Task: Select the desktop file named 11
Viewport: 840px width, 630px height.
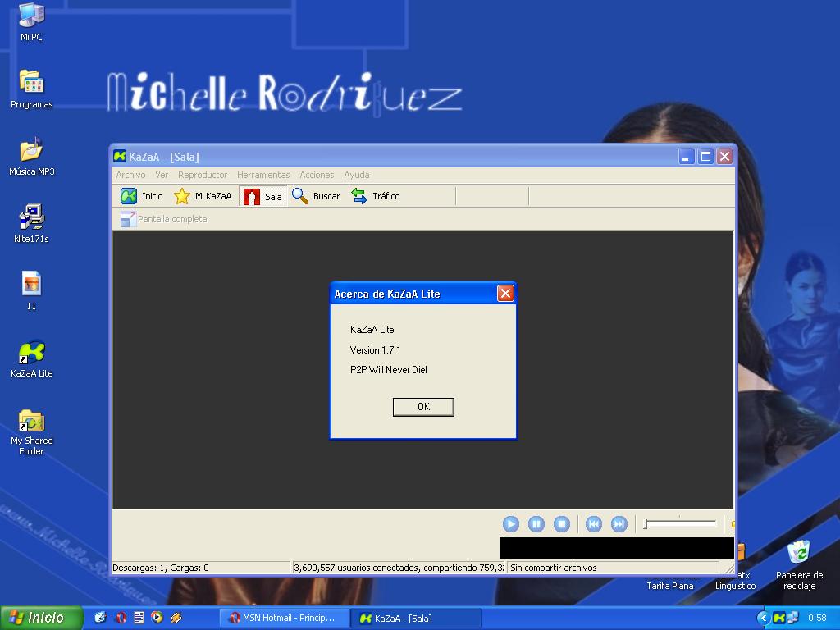Action: [x=31, y=291]
